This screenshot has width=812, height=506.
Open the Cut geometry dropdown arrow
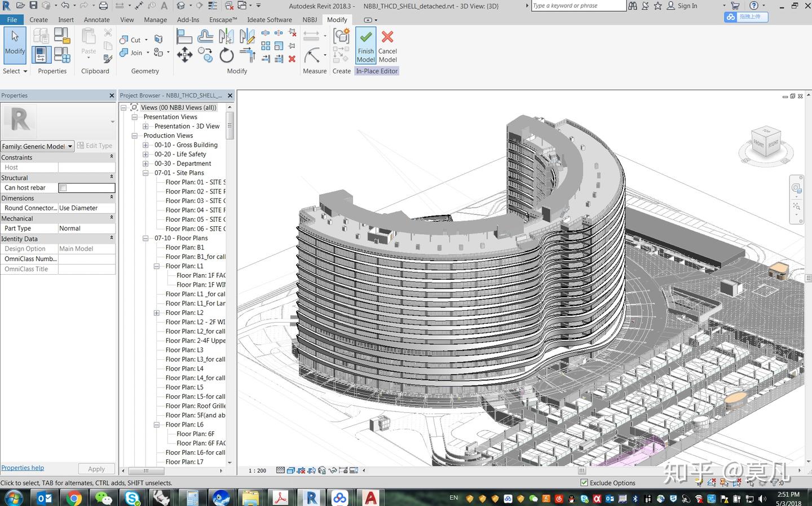(x=146, y=40)
